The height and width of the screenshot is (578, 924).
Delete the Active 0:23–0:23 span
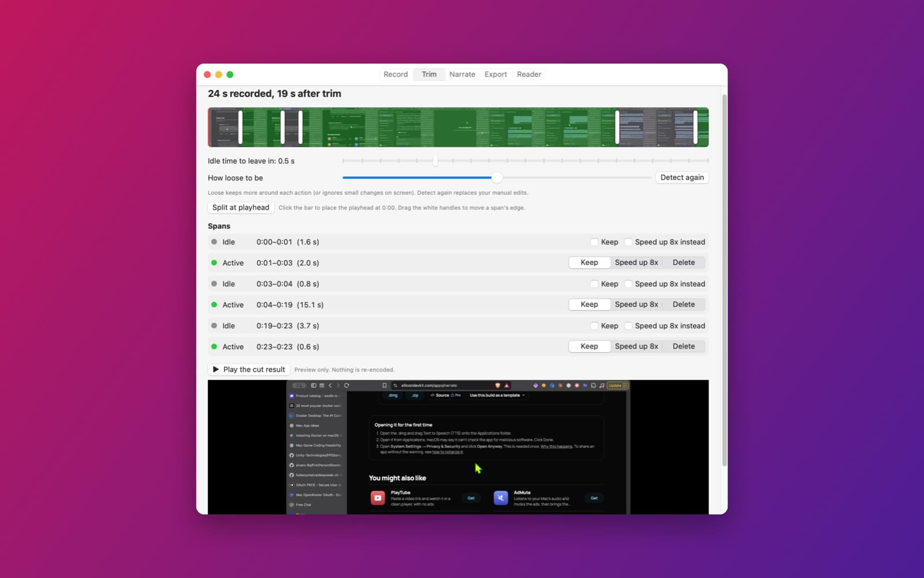coord(684,346)
